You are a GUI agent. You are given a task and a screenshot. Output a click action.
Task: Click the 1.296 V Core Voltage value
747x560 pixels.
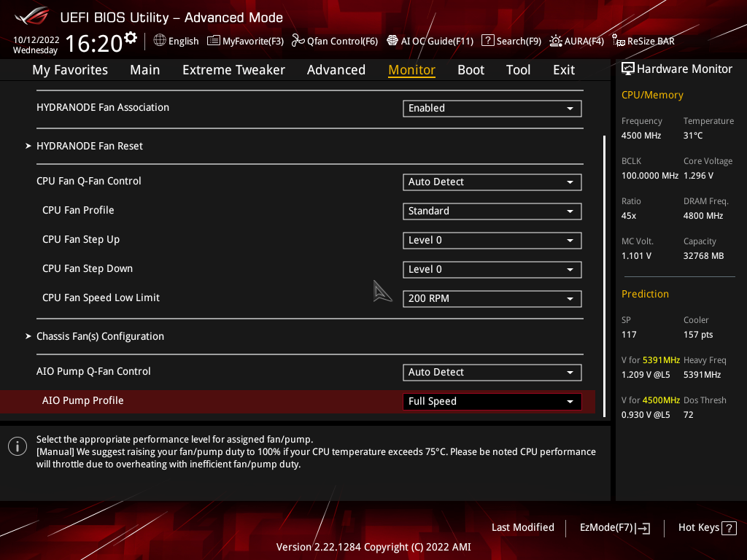pos(698,175)
